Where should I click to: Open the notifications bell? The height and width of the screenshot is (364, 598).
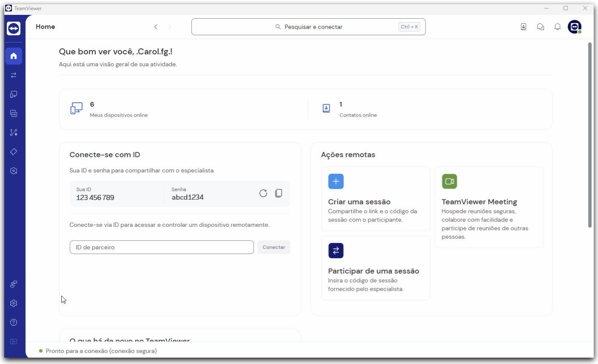click(x=558, y=27)
